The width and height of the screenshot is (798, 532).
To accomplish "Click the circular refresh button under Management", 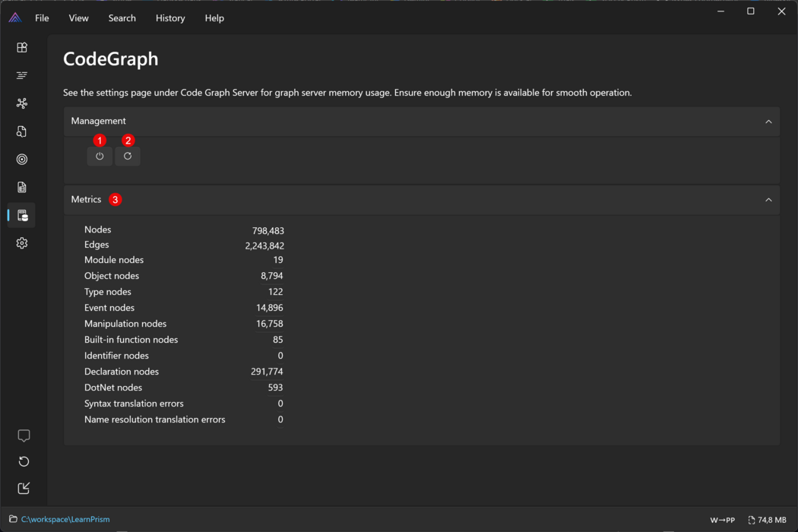I will (x=128, y=157).
